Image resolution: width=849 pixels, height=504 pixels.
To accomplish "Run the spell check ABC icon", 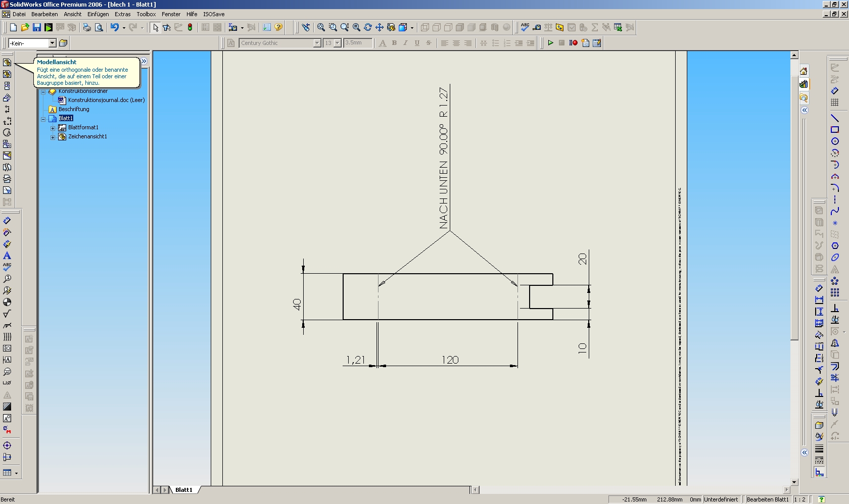I will 525,27.
